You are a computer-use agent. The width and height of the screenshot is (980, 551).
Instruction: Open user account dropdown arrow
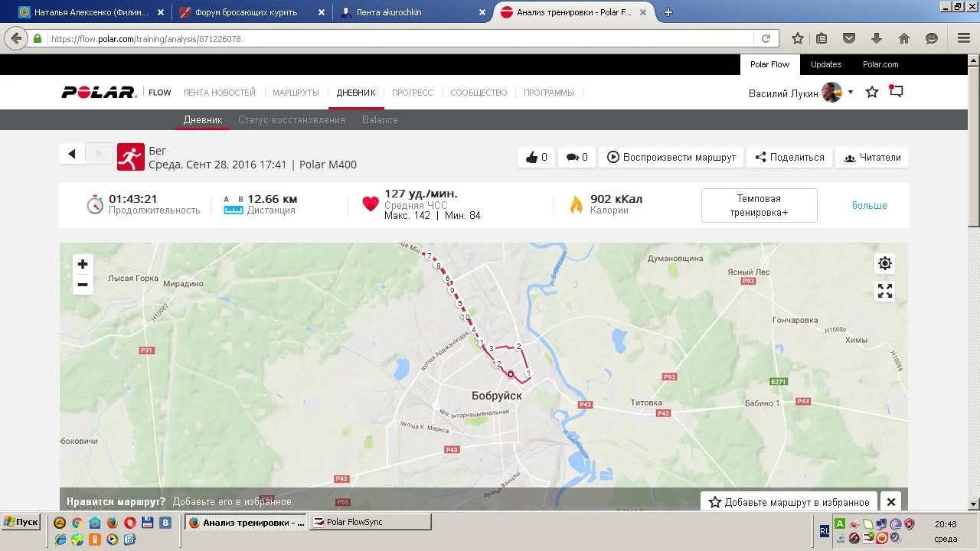click(x=850, y=93)
